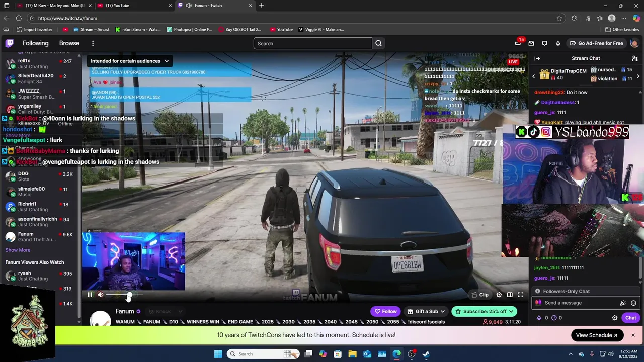
Task: Open the Twitch user avatar menu
Action: point(634,43)
